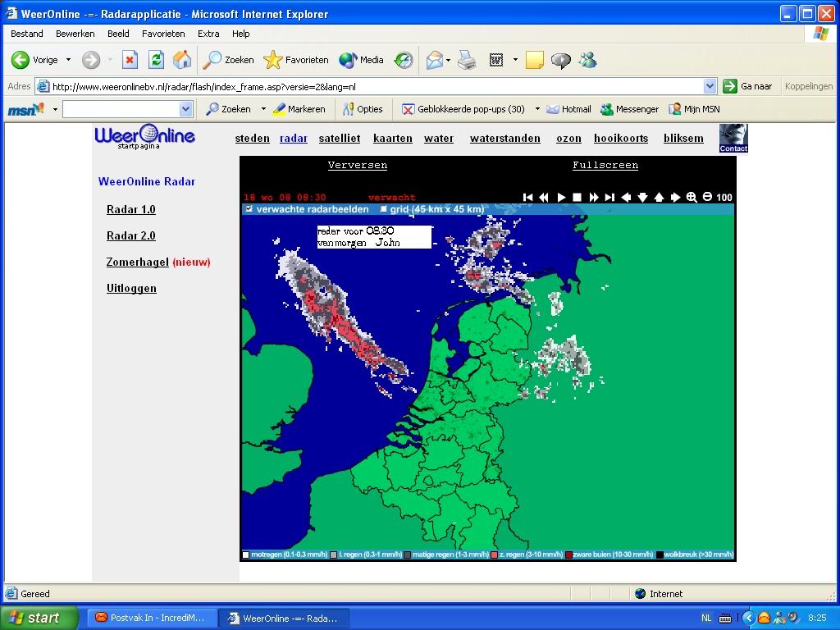Uncheck verwachte radarbeelden checkbox

point(249,209)
